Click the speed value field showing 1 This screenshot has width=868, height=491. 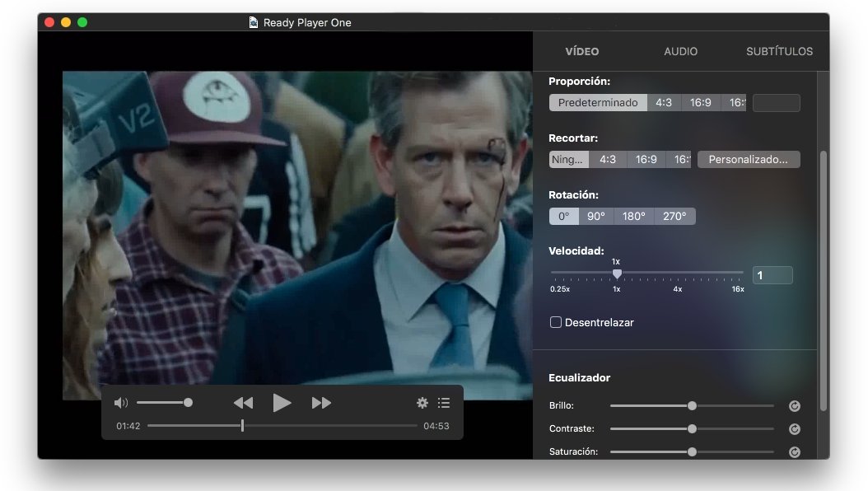pyautogui.click(x=772, y=275)
